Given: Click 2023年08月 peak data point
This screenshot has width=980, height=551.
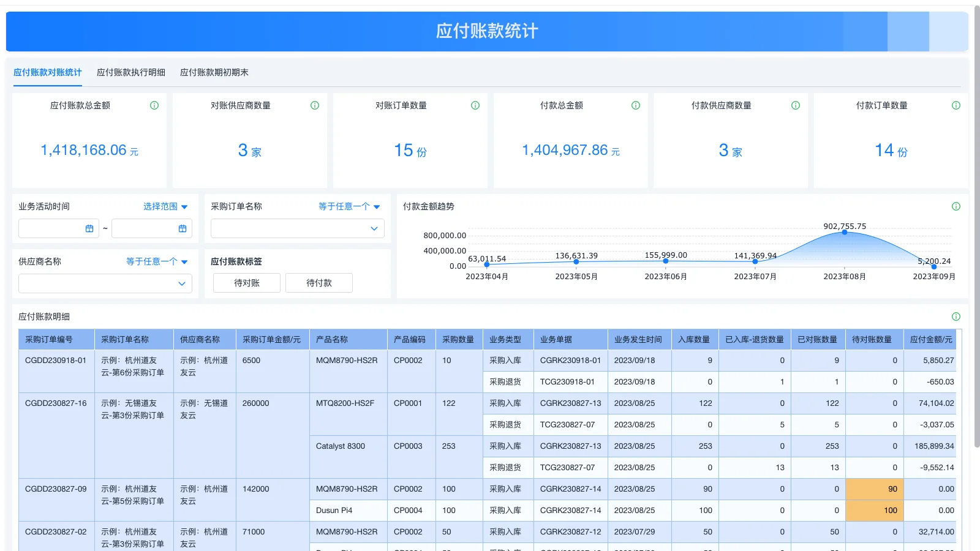Looking at the screenshot, I should (x=845, y=233).
